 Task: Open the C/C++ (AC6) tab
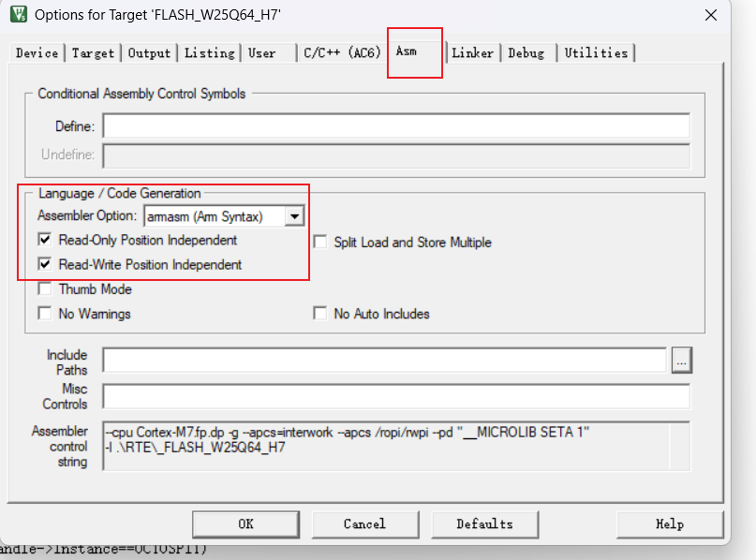point(342,52)
